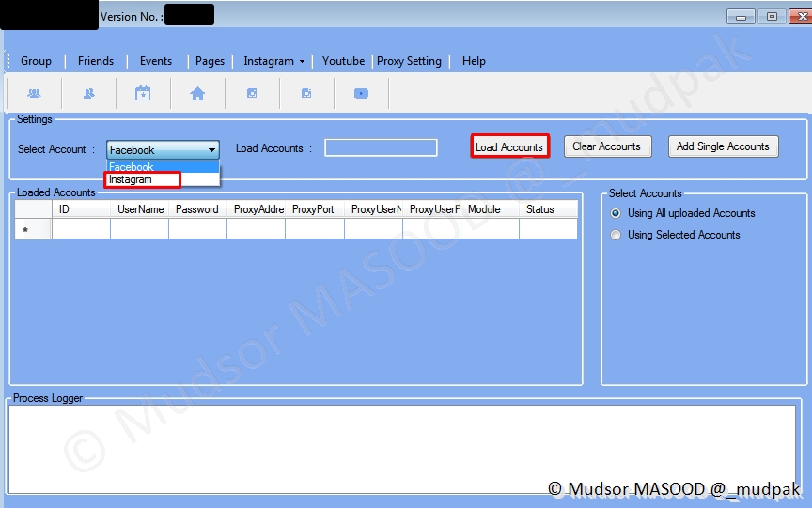Collapse the Select Account combo box arrow
Viewport: 812px width, 508px height.
pos(211,150)
